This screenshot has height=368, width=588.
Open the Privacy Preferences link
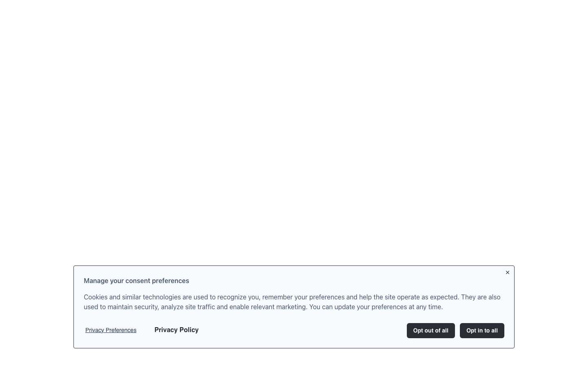pos(111,330)
